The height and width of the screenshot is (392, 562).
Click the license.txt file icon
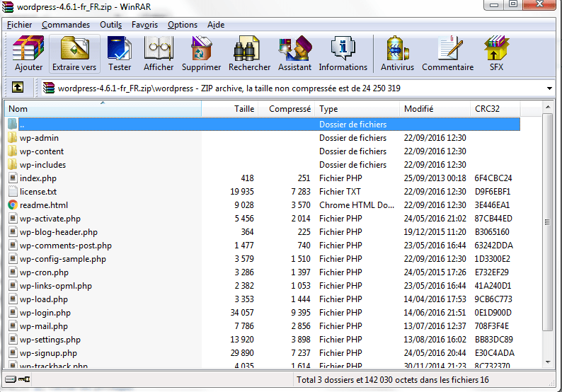click(x=13, y=191)
